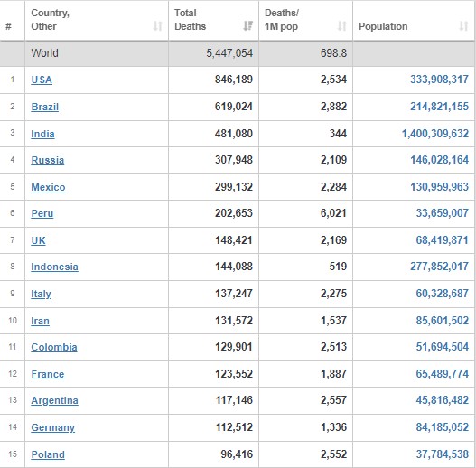This screenshot has height=468, width=476.
Task: Select the World summary row
Action: click(238, 53)
